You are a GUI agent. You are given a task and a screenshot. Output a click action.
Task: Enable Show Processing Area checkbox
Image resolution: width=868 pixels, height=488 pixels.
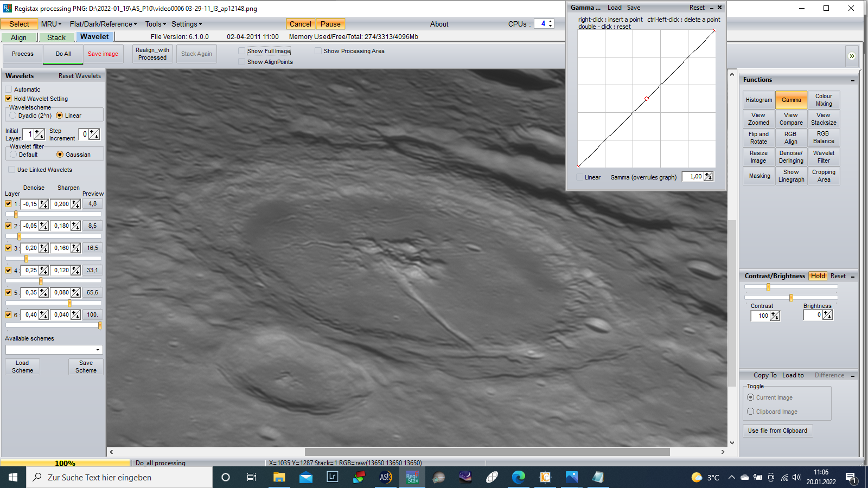click(318, 51)
